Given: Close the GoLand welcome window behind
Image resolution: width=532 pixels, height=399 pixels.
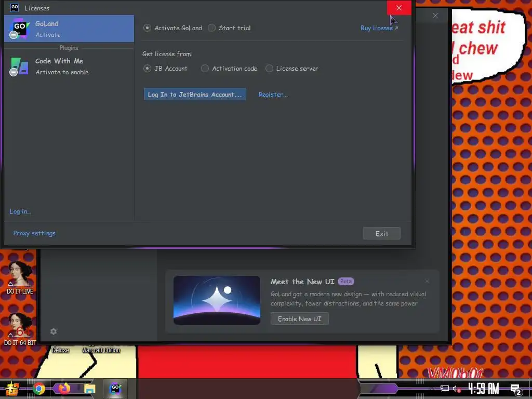Looking at the screenshot, I should (435, 16).
